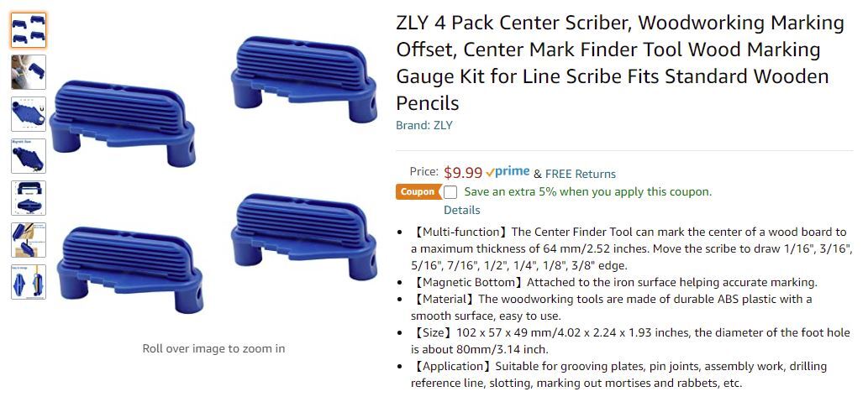Image resolution: width=868 pixels, height=402 pixels.
Task: Open the third product thumbnail image
Action: tap(29, 114)
